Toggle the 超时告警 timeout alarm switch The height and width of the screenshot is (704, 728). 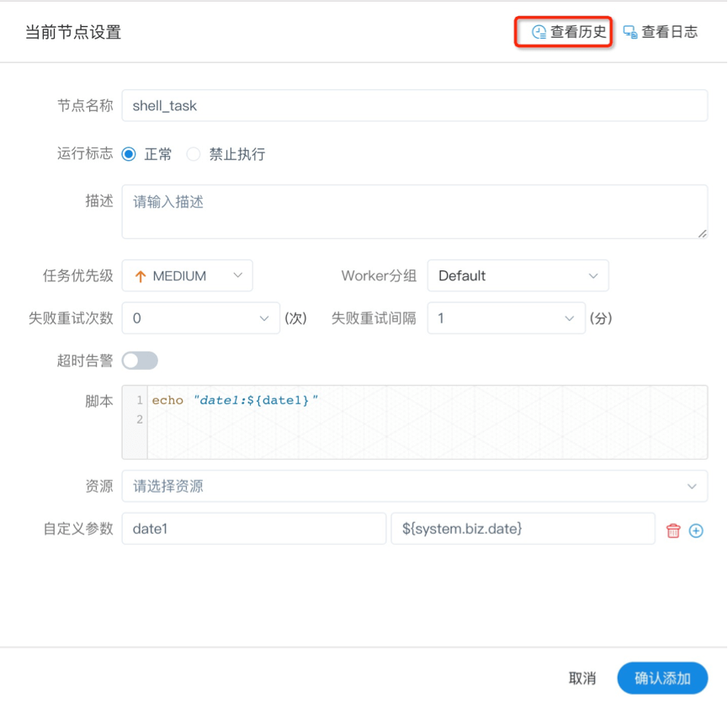click(x=140, y=360)
